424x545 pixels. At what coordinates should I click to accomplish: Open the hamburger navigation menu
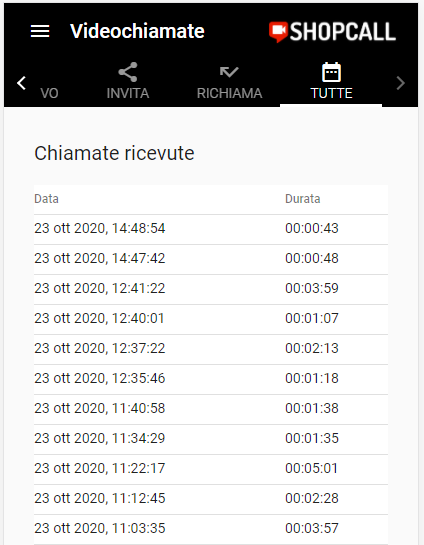pos(40,31)
